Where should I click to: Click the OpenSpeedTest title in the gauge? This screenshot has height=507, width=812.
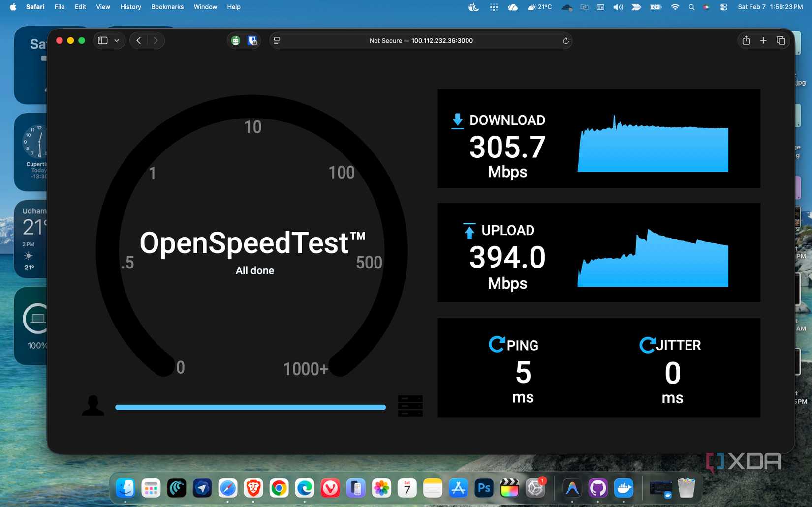(x=252, y=243)
